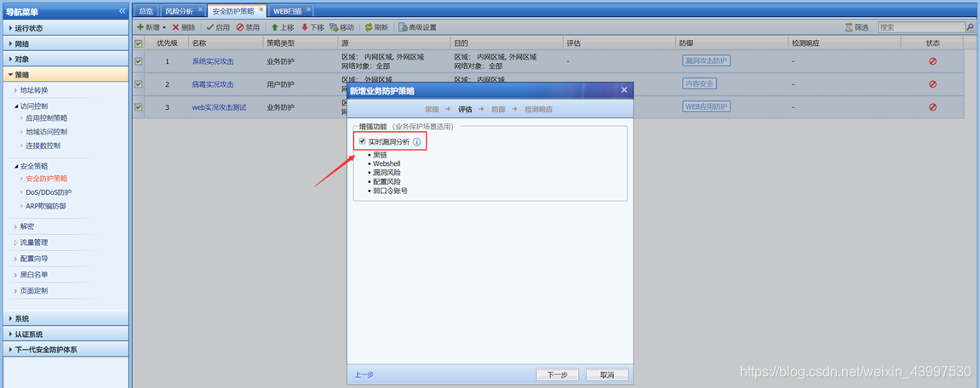Viewport: 980px width, 388px height.
Task: Close the WEB扫描 tab
Action: [308, 10]
